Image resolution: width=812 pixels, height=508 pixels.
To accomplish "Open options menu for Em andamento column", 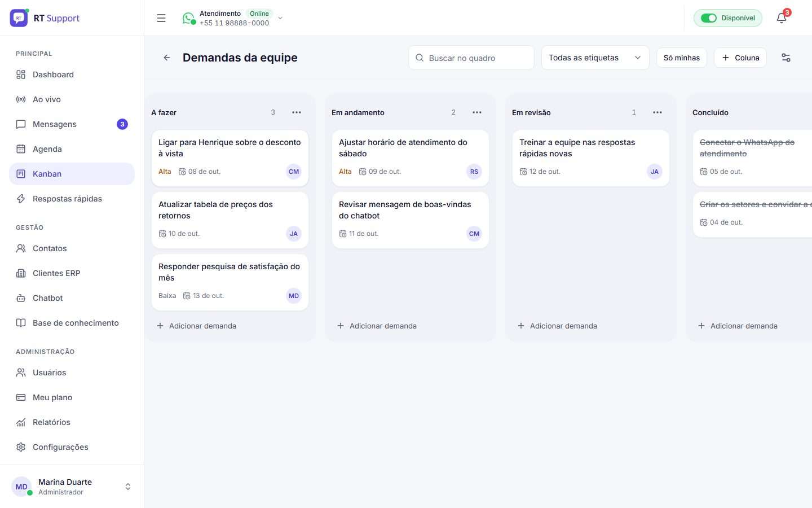I will (x=477, y=112).
